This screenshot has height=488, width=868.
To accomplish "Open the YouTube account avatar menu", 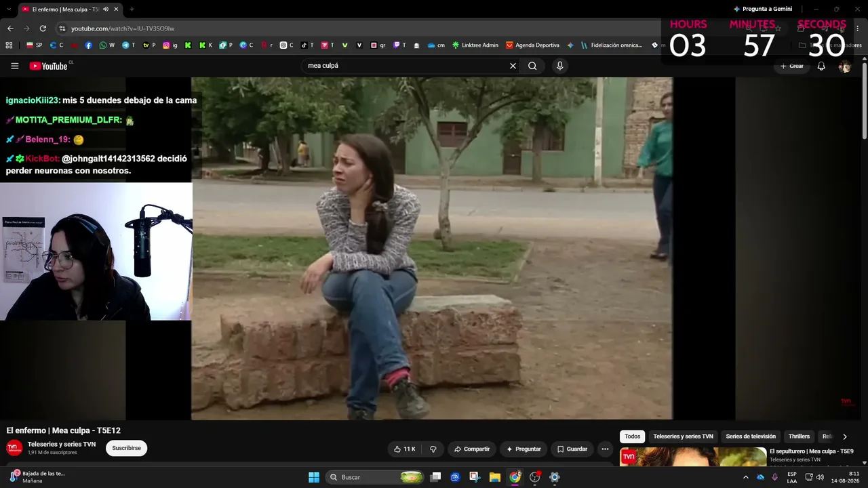I will 844,66.
